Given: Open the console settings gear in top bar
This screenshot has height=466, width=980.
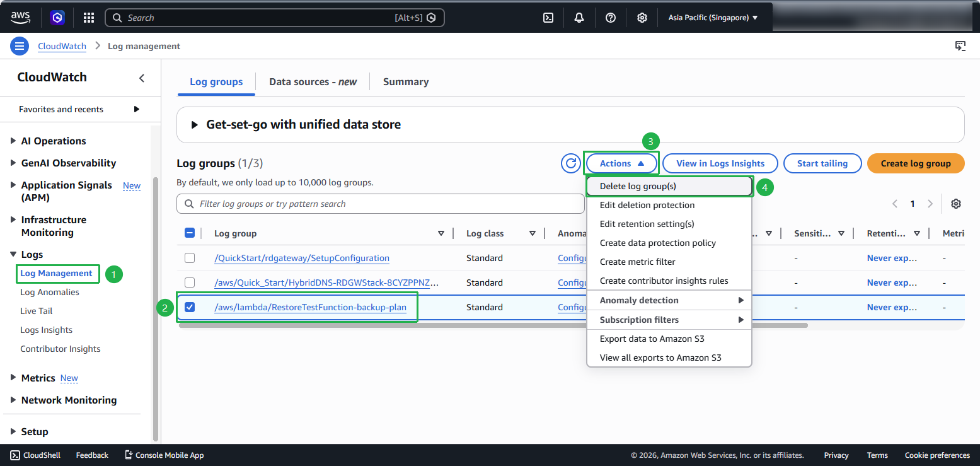Looking at the screenshot, I should tap(642, 18).
